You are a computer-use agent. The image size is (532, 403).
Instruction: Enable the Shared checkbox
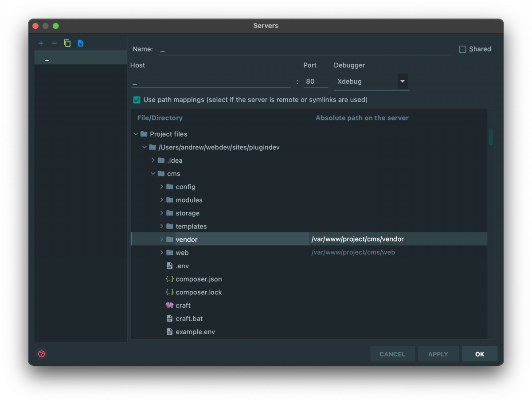click(x=462, y=49)
